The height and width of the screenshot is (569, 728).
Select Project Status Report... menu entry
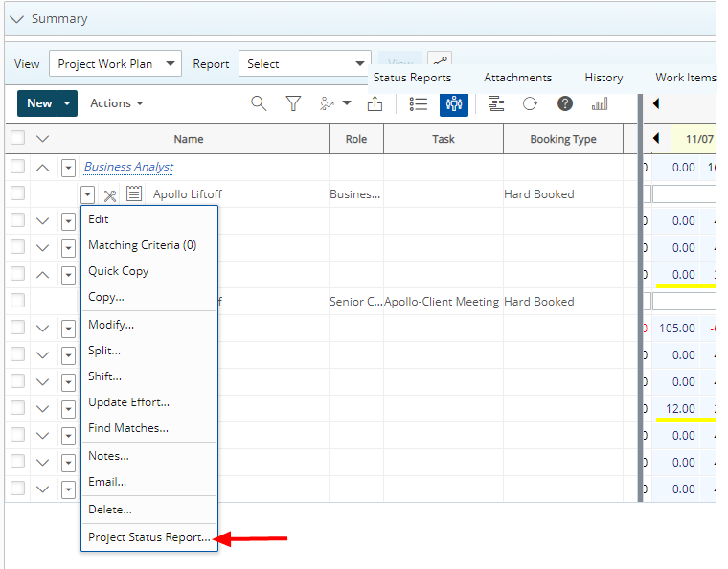(x=148, y=537)
